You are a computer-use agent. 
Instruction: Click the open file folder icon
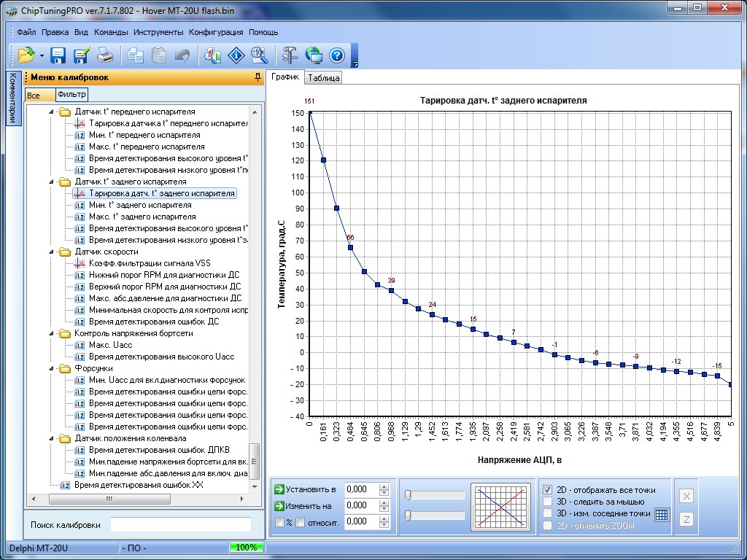(26, 55)
